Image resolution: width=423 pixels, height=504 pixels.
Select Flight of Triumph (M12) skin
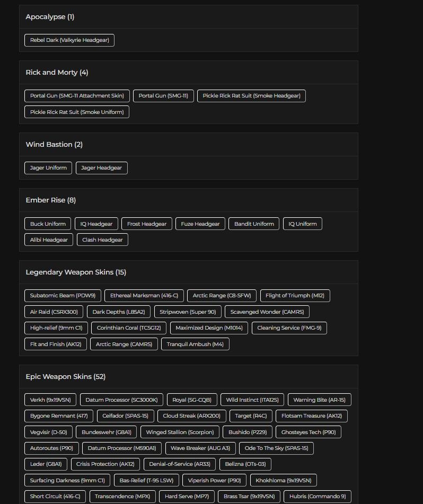[295, 296]
